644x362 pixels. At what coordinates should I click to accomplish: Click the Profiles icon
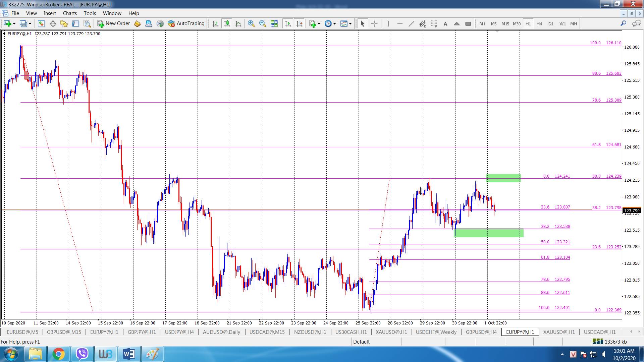(x=23, y=23)
